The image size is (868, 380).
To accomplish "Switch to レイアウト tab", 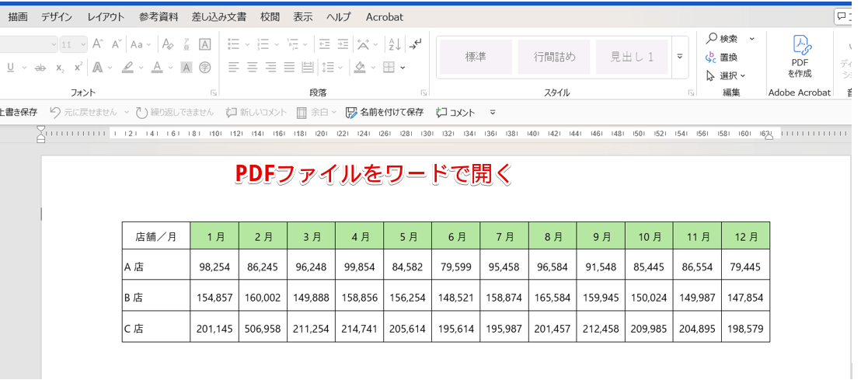I will [x=106, y=17].
